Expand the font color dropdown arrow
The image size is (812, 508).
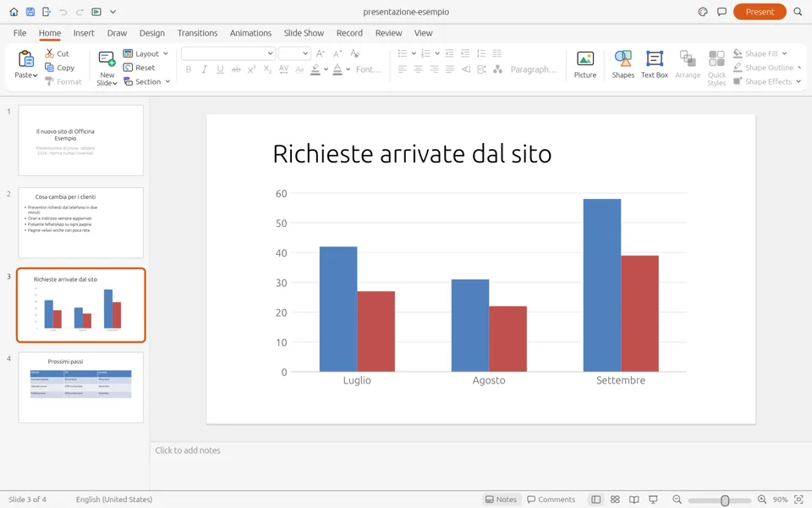tap(348, 69)
